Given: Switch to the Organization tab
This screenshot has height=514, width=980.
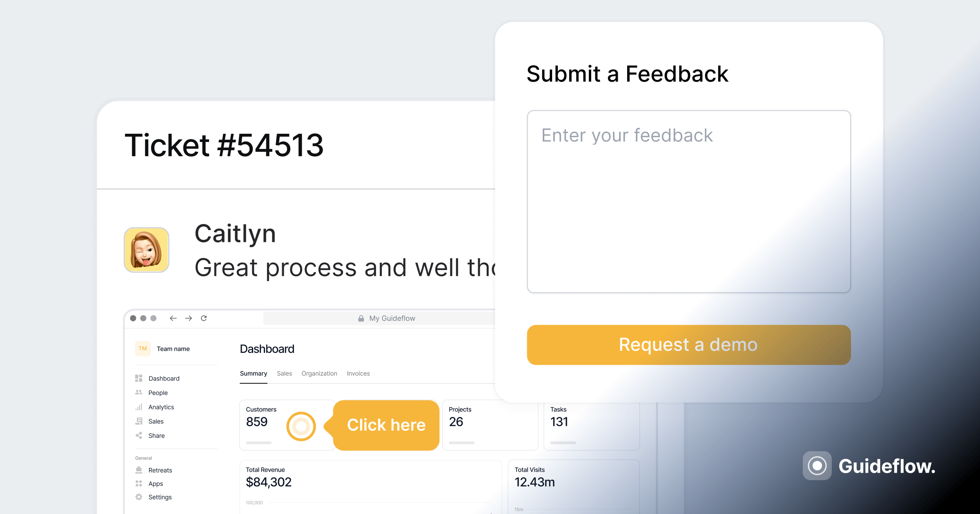Looking at the screenshot, I should (319, 373).
